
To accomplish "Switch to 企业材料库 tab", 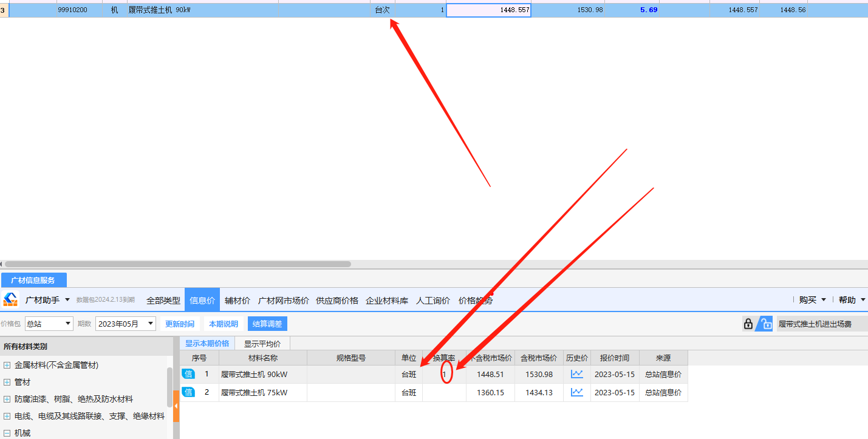I will click(x=387, y=300).
